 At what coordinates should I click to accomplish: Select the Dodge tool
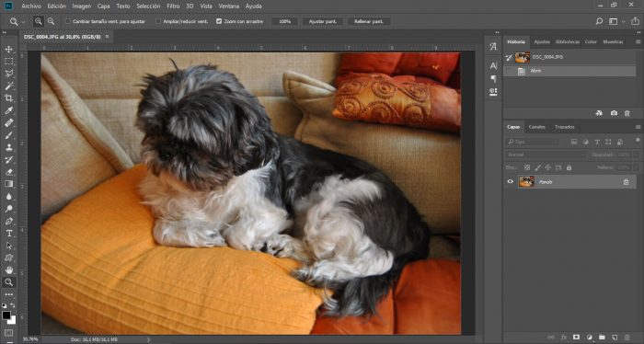click(x=8, y=209)
